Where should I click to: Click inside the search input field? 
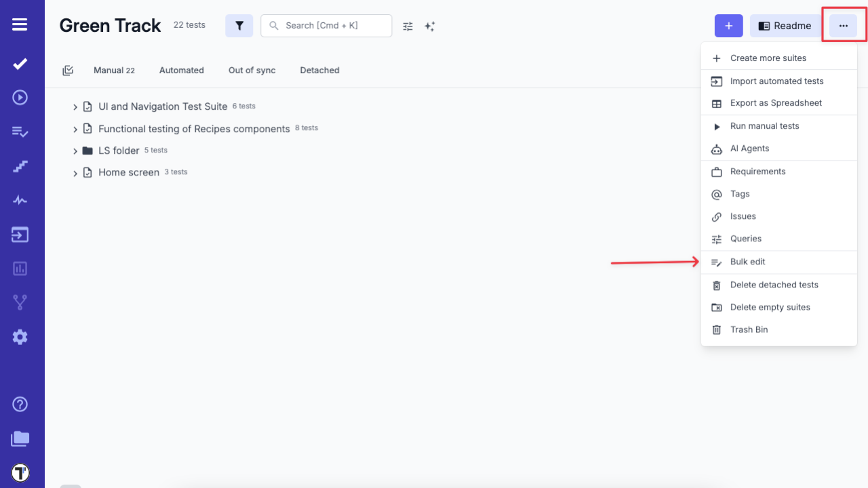[x=326, y=25]
